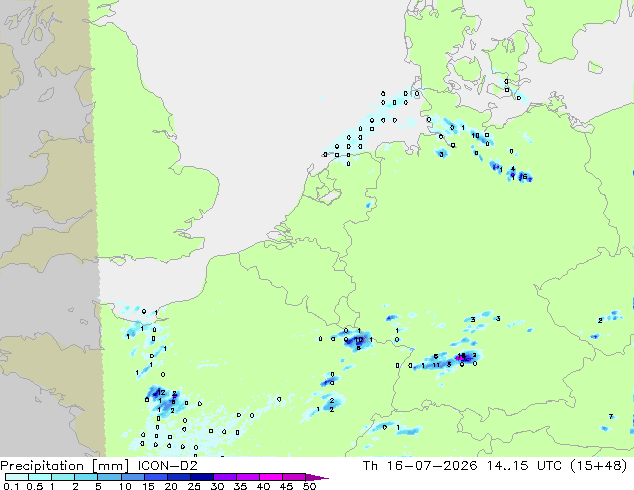The width and height of the screenshot is (634, 490).
Task: Click the '0.5' legend label
Action: coord(35,486)
